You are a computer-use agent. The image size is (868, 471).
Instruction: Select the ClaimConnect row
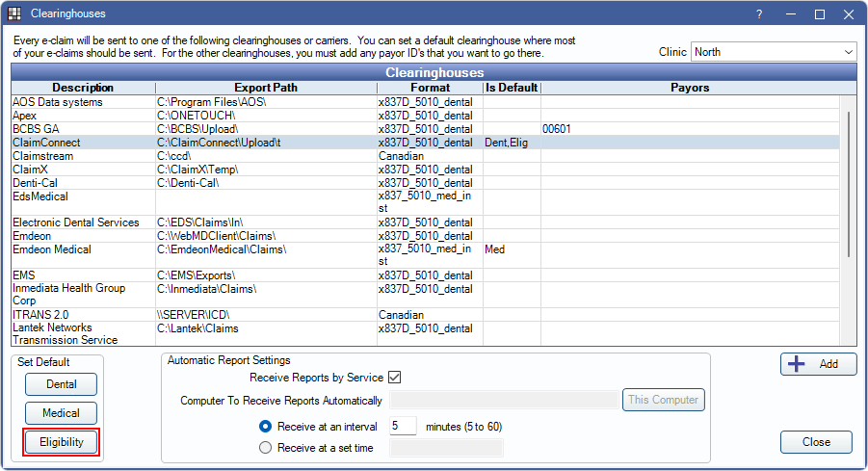coord(425,143)
